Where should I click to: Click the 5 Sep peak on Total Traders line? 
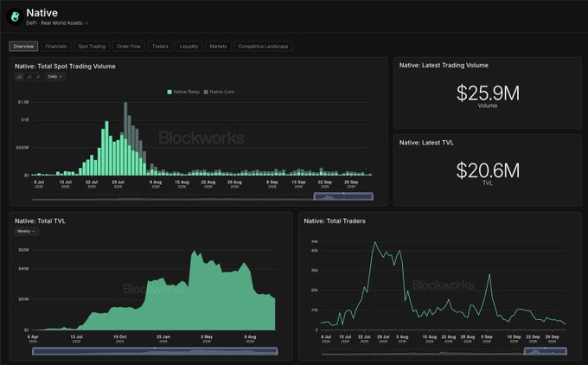(489, 275)
